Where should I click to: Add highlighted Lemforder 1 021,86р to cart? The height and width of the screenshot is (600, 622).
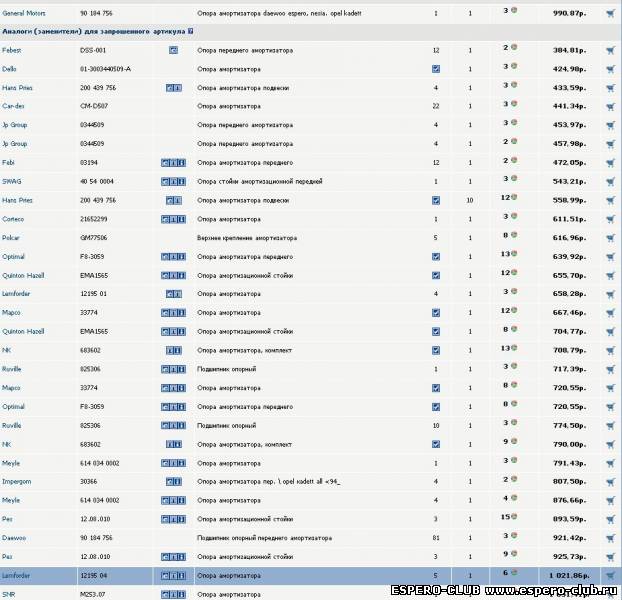point(610,575)
